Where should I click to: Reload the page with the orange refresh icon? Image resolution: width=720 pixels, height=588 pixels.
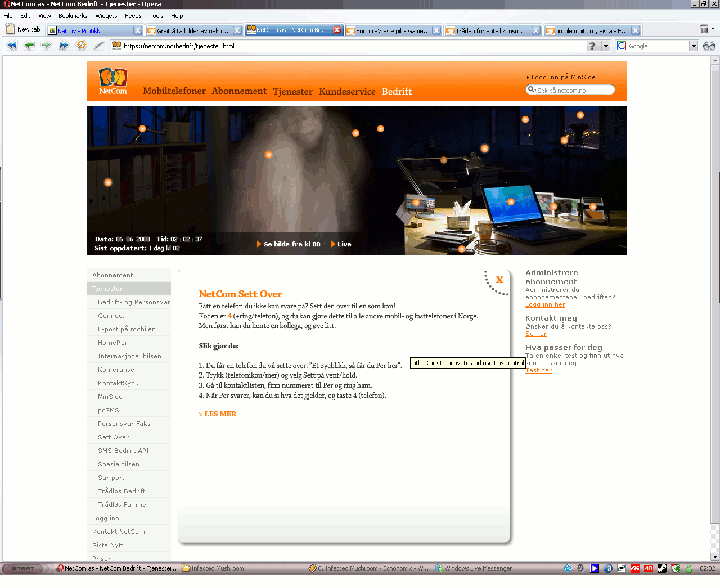tap(82, 46)
